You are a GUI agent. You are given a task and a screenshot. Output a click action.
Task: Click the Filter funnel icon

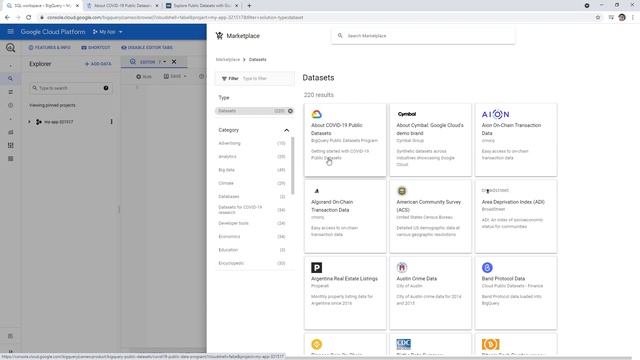pyautogui.click(x=224, y=78)
